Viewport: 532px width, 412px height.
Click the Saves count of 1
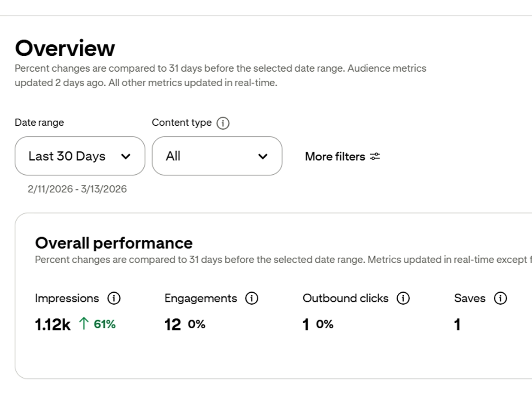[x=457, y=324]
